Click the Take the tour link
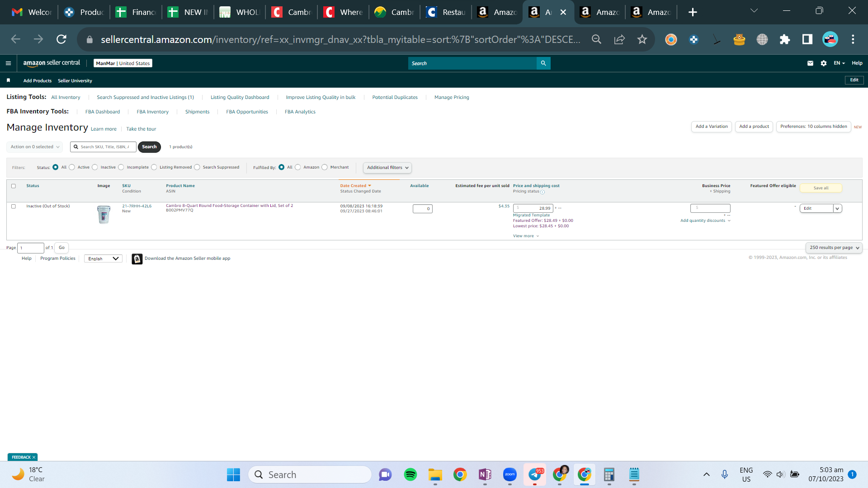 (141, 129)
